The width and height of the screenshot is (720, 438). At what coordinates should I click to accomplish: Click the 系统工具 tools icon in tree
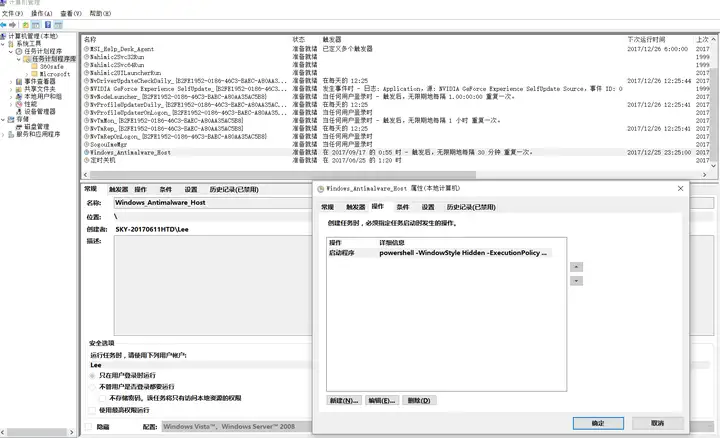click(x=11, y=44)
